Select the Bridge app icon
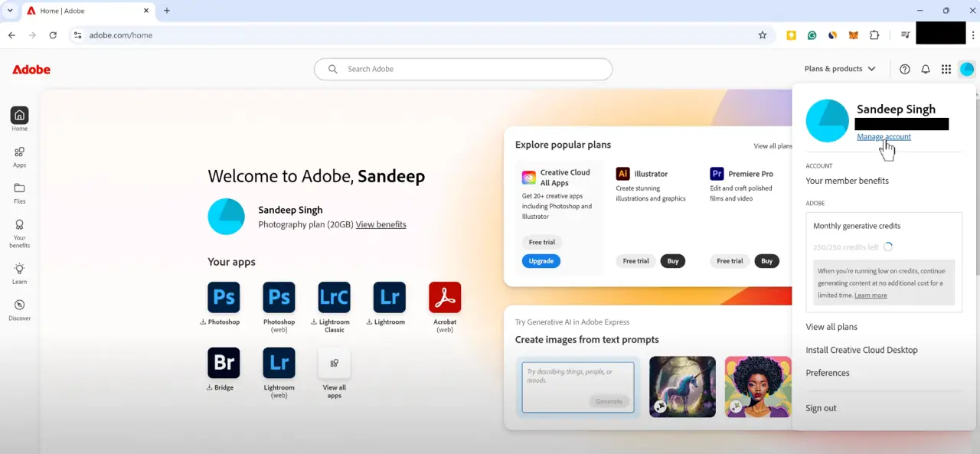This screenshot has width=980, height=454. [x=223, y=362]
